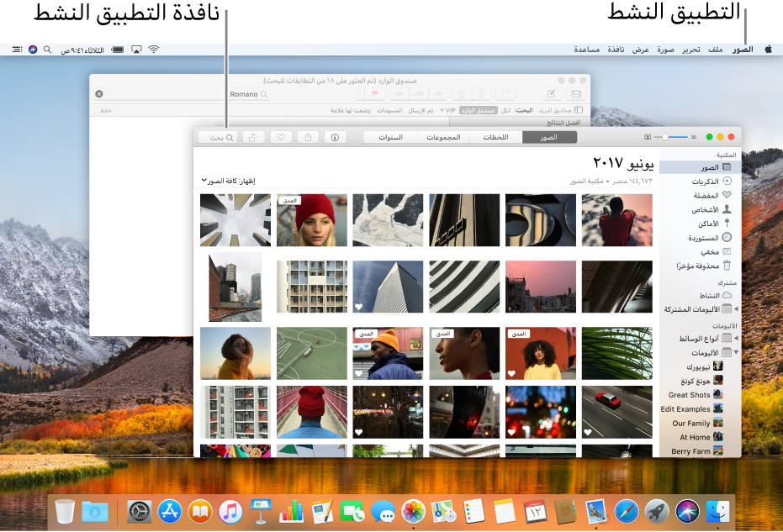Viewport: 783px width, 532px height.
Task: Select الكل search scope in Mail window
Action: point(505,110)
